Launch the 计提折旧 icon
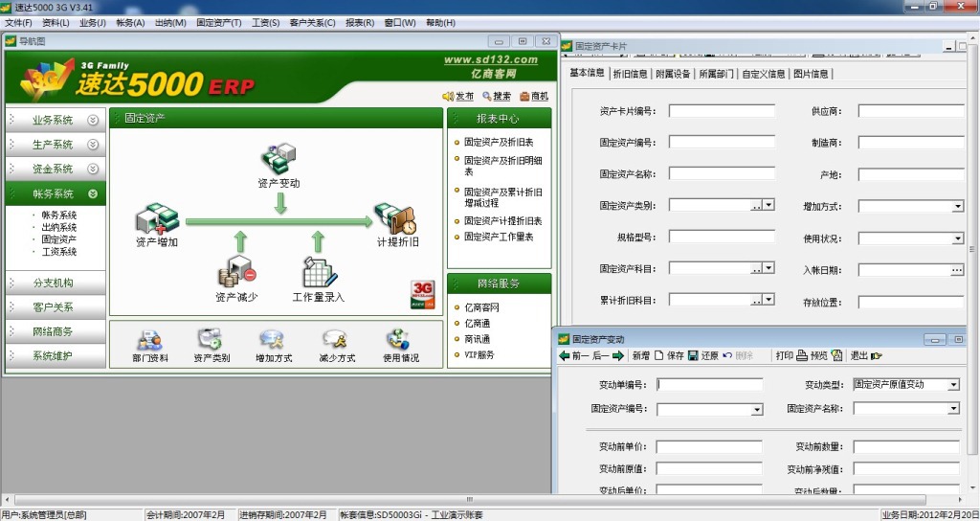The height and width of the screenshot is (521, 980). point(396,219)
